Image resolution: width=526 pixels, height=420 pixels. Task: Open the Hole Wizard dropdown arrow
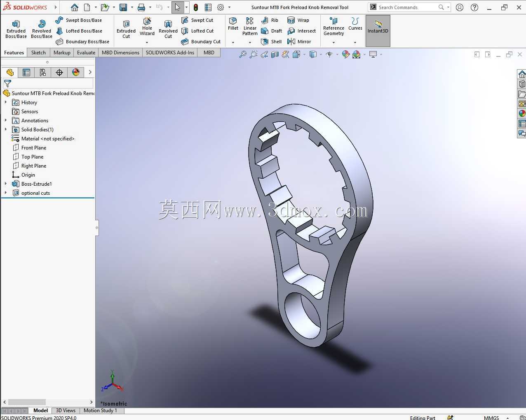(x=147, y=42)
